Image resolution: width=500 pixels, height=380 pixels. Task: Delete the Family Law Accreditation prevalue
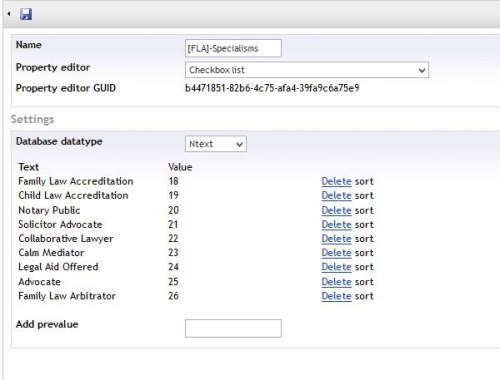tap(336, 181)
